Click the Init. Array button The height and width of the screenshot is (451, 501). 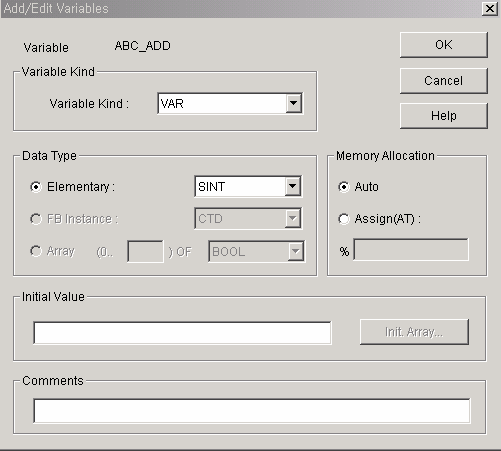click(x=414, y=332)
